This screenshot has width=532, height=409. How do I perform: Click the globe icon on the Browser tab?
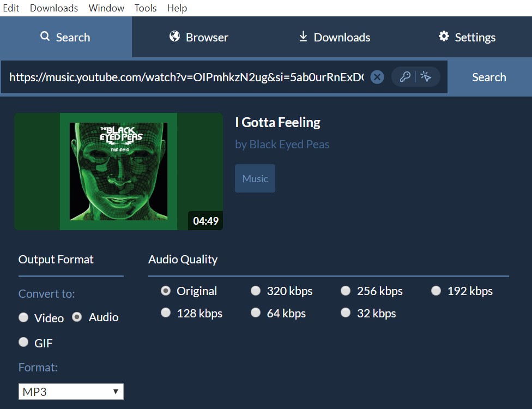pyautogui.click(x=173, y=37)
